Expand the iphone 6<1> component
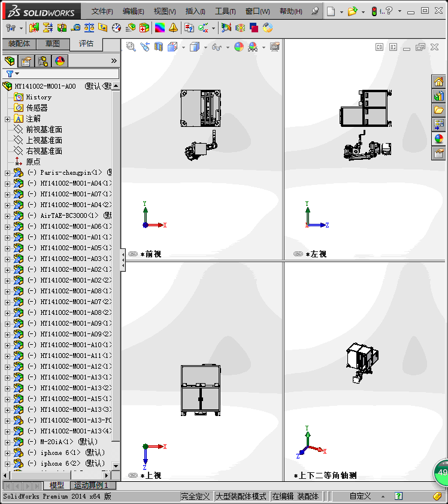448x504 pixels. coord(7,453)
